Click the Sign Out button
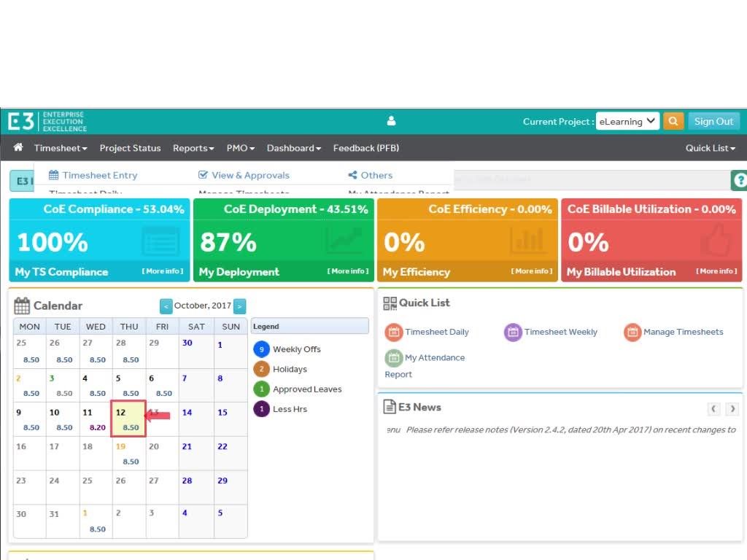Image resolution: width=747 pixels, height=560 pixels. (x=713, y=122)
